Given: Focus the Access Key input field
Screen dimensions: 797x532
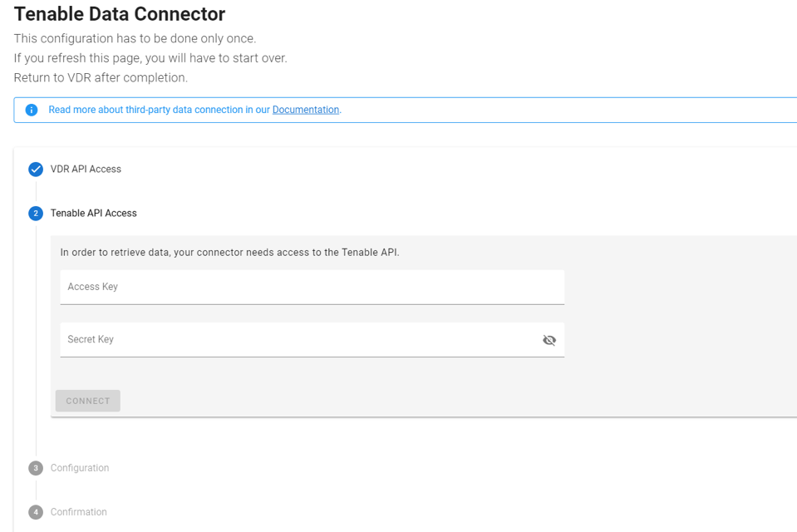Looking at the screenshot, I should click(312, 288).
